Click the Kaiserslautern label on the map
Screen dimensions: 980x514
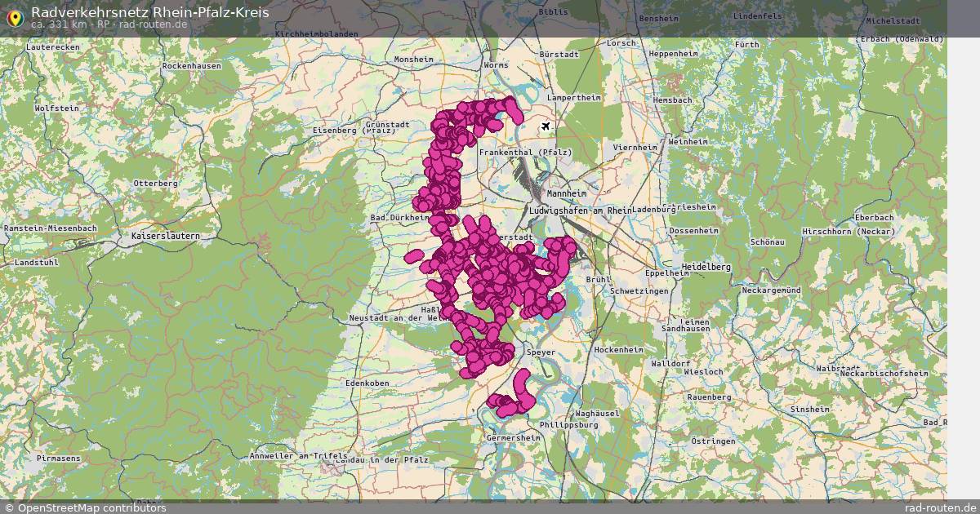point(165,236)
